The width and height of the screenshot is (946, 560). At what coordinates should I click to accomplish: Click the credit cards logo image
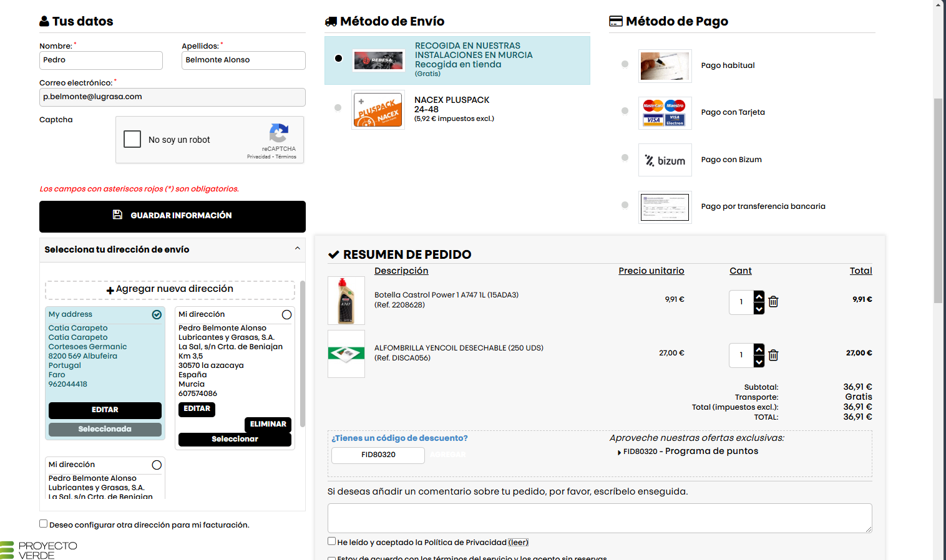pos(665,113)
